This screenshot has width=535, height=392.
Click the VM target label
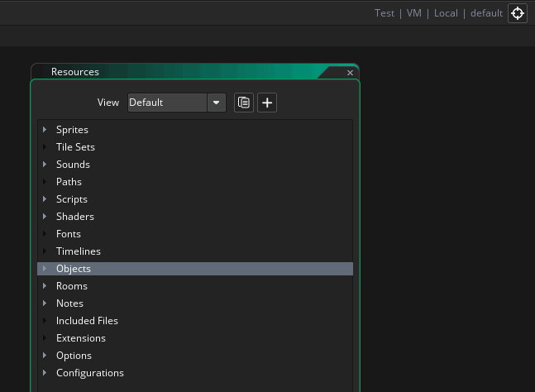click(413, 13)
